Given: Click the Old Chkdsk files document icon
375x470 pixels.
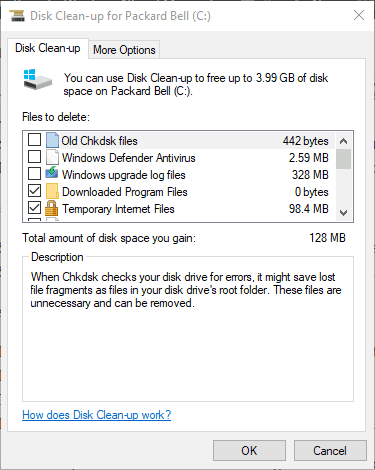Looking at the screenshot, I should (x=52, y=140).
